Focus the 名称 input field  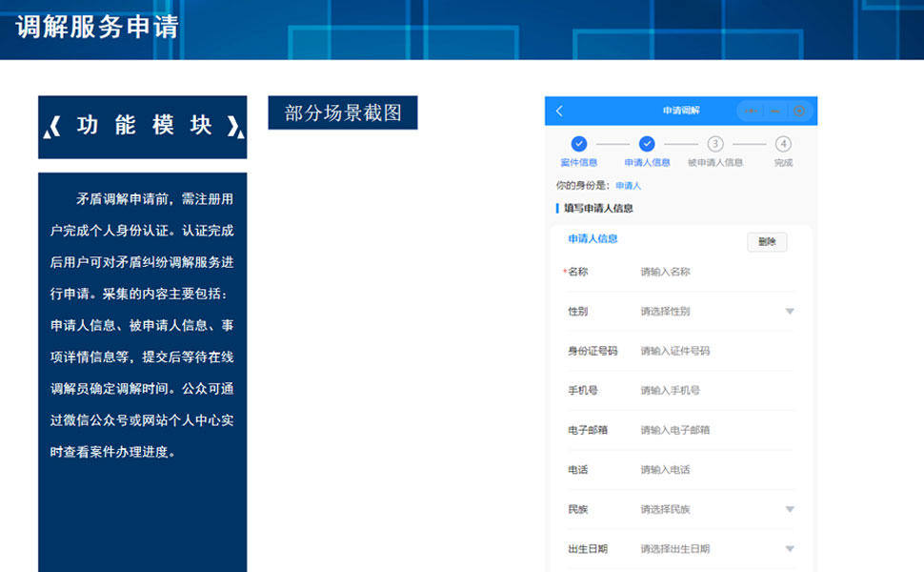716,272
